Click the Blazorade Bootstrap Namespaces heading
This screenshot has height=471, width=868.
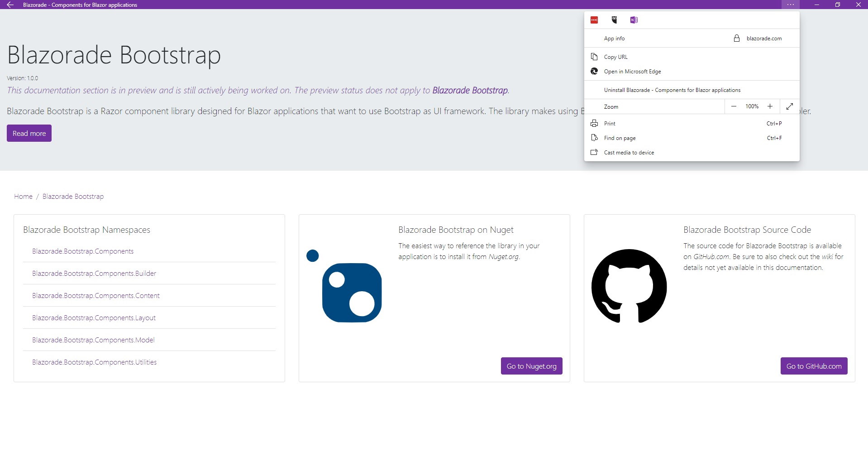pyautogui.click(x=86, y=230)
